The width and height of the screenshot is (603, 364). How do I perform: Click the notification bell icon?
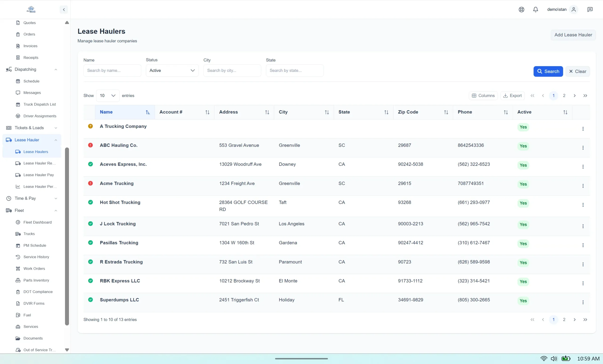coord(535,9)
